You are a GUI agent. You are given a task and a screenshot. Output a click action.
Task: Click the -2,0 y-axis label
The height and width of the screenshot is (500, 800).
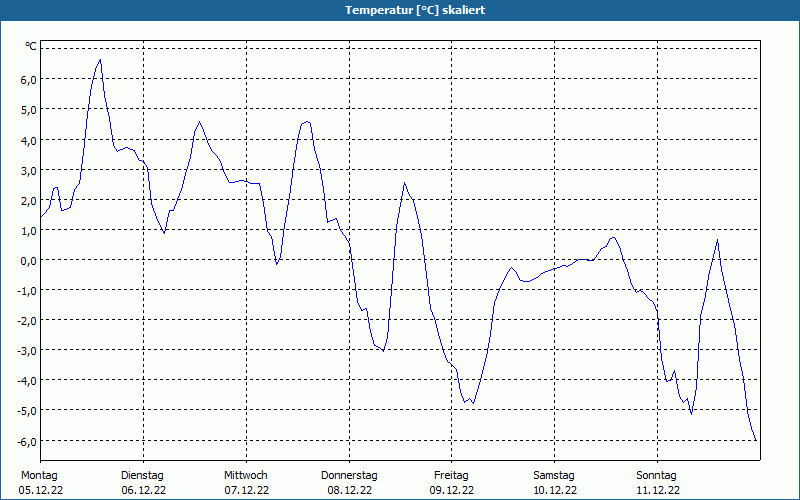click(27, 320)
